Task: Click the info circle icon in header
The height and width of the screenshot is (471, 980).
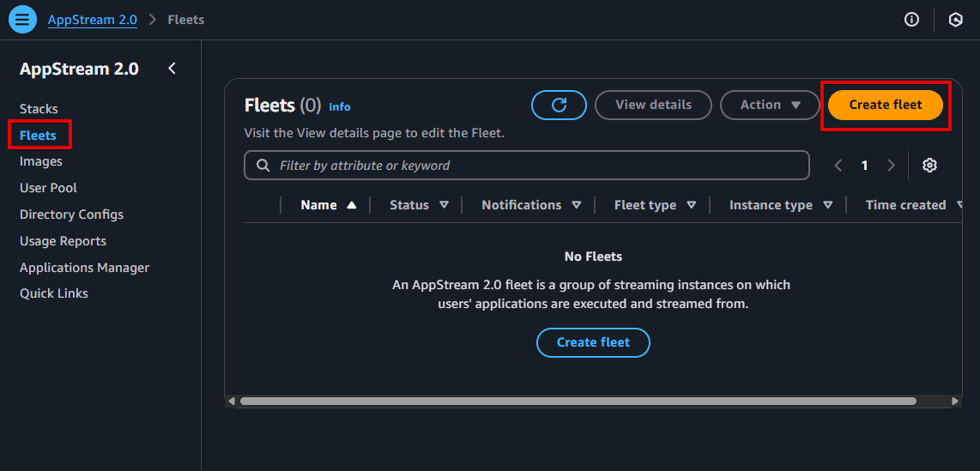Action: pyautogui.click(x=912, y=20)
